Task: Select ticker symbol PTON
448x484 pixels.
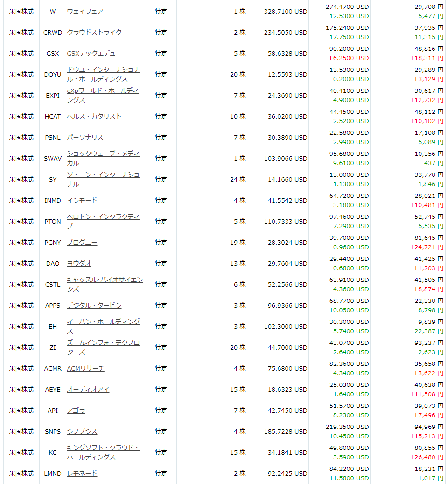Action: click(53, 221)
